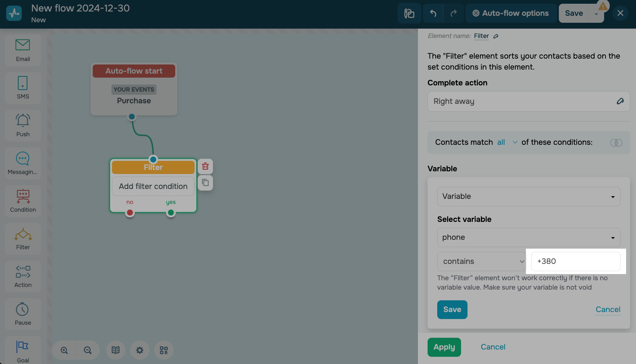636x364 pixels.
Task: Expand the phone variable dropdown
Action: 529,237
